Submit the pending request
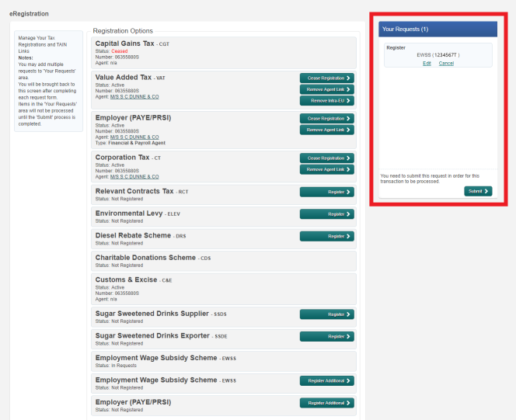Viewport: 516px width, 420px height. coord(478,191)
